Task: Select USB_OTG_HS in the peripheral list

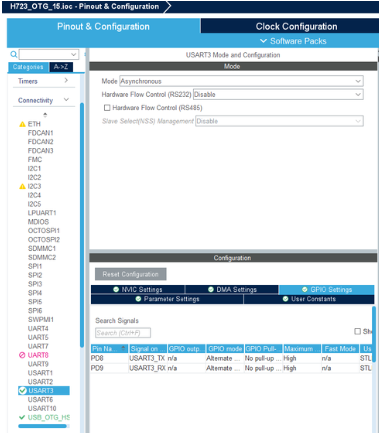Action: (49, 417)
